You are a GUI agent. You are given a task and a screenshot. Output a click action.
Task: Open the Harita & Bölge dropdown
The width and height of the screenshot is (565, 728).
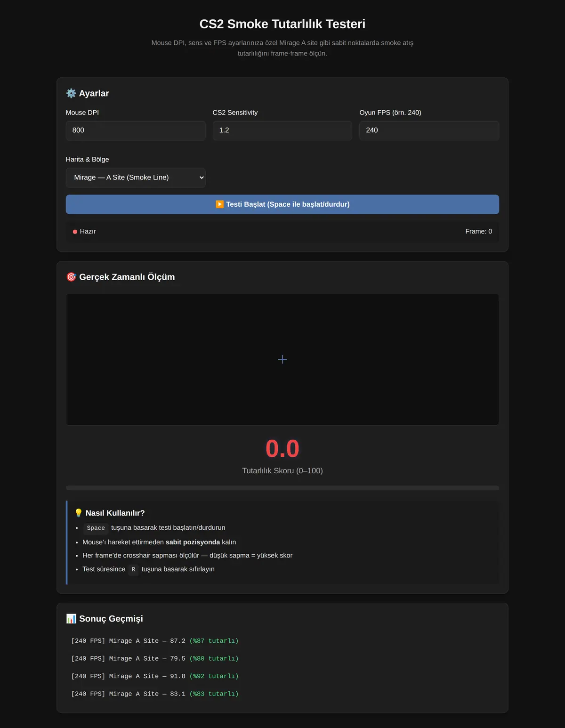[x=136, y=178]
